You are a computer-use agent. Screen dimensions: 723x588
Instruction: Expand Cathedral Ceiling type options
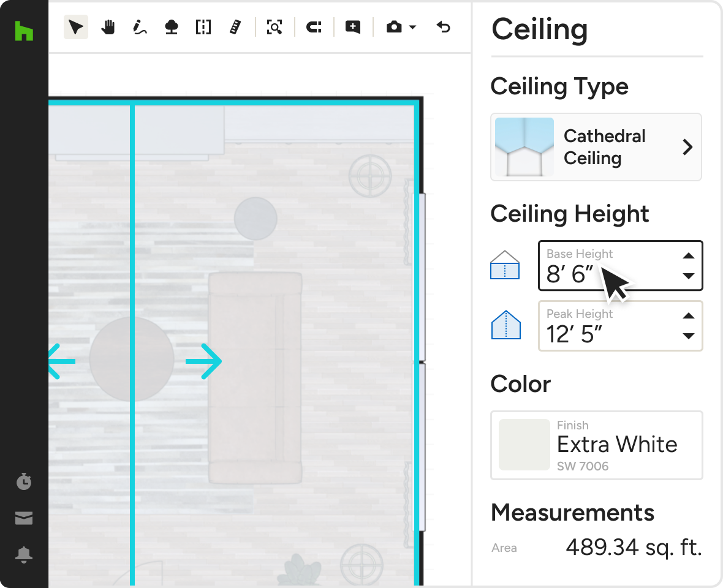[x=687, y=147]
